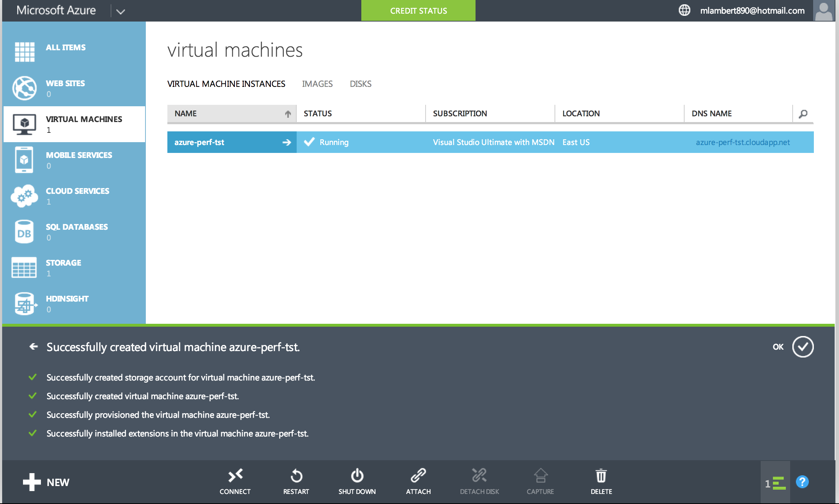Screen dimensions: 839x504
Task: Sort by the Name column arrow
Action: click(288, 114)
